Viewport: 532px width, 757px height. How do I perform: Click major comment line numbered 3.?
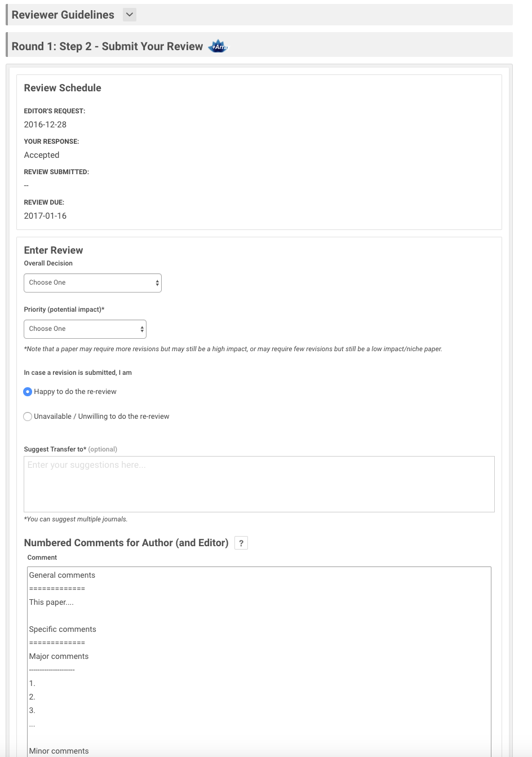pyautogui.click(x=32, y=711)
